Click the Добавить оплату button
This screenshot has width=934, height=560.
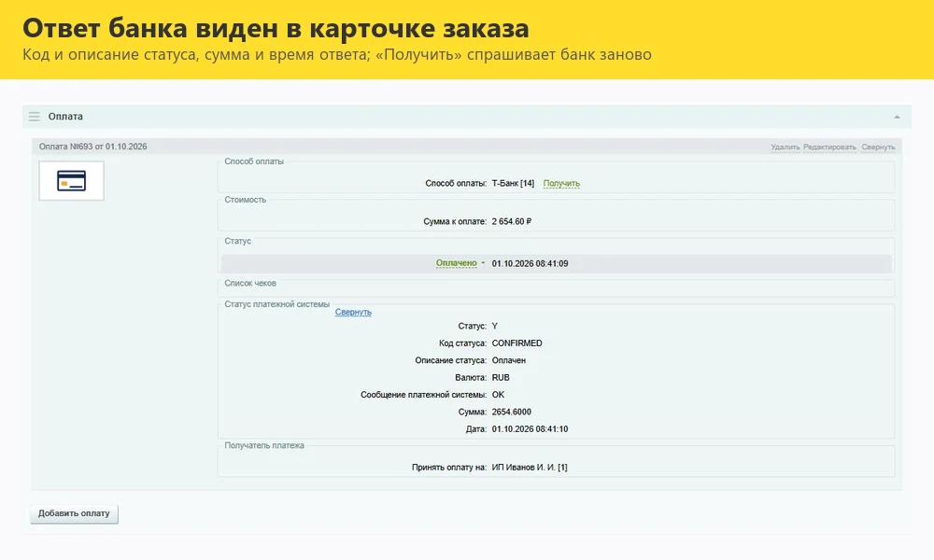74,513
